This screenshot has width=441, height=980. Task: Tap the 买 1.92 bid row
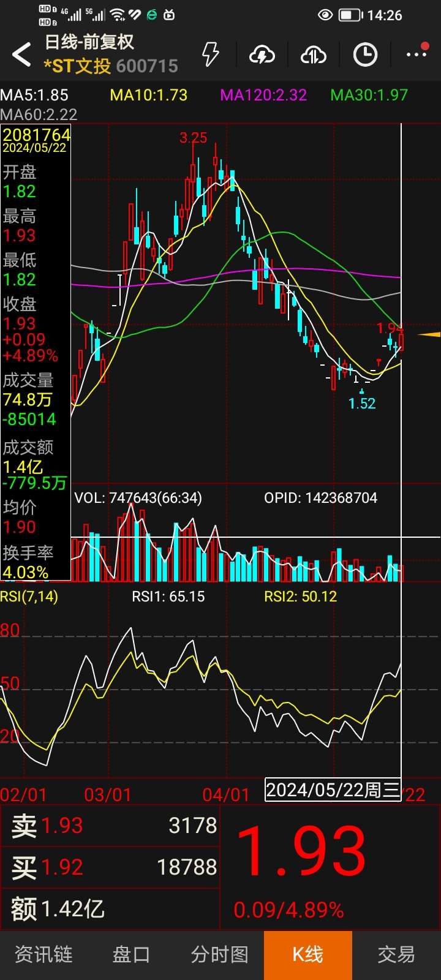[x=110, y=867]
